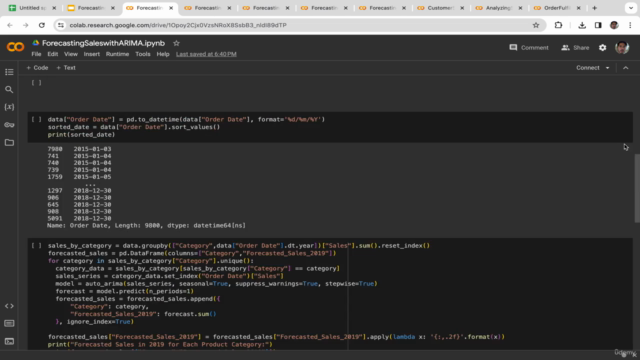Open find and replace sidebar
The image size is (640, 360).
click(9, 89)
